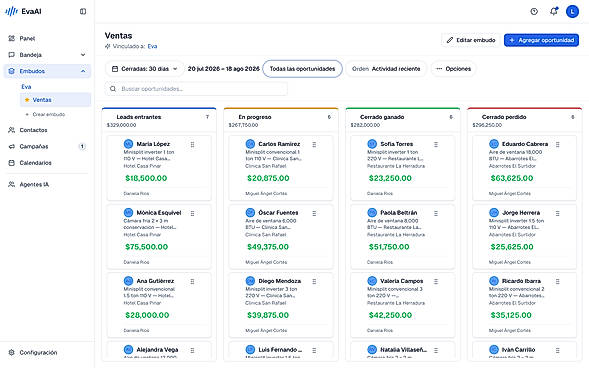Focus the Buscar oportunidades search field
589x368 pixels.
click(196, 89)
